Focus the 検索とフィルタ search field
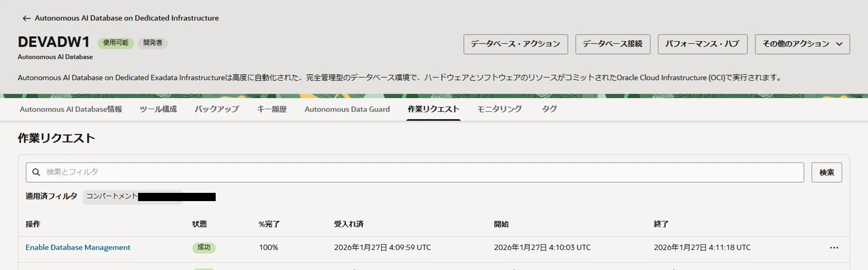 point(415,172)
